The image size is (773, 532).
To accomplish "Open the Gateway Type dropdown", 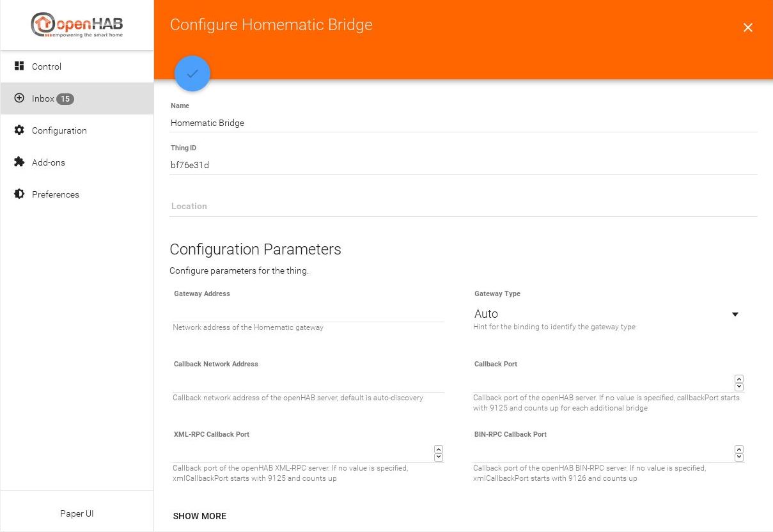I will coord(607,314).
